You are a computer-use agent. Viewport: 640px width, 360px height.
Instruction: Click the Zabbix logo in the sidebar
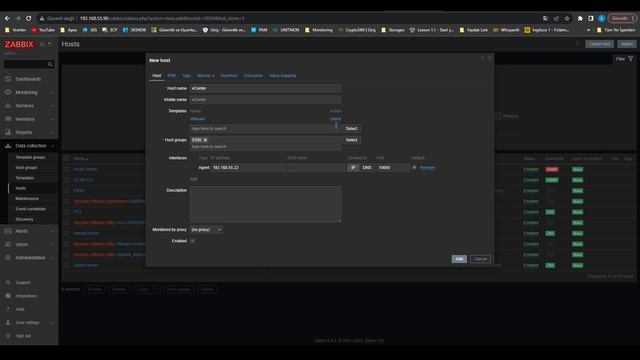pos(19,44)
